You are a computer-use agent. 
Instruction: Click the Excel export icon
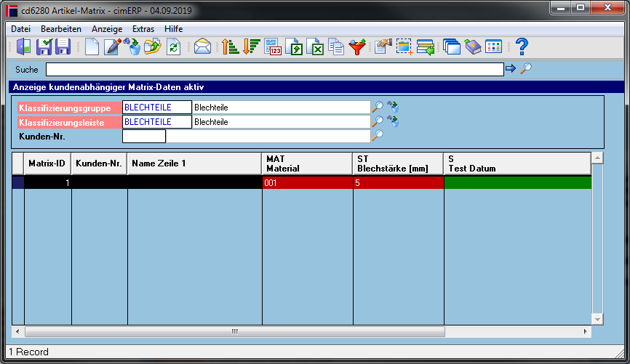tap(316, 47)
